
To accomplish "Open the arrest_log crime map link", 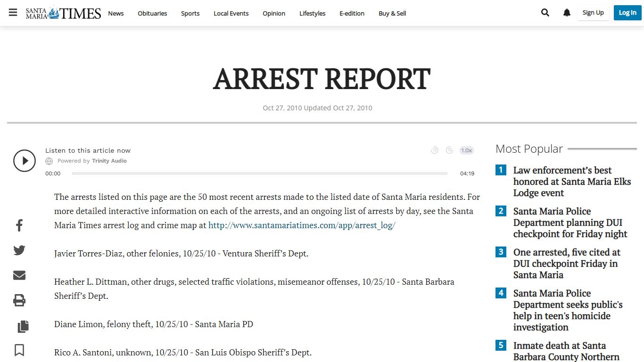I will [x=302, y=225].
